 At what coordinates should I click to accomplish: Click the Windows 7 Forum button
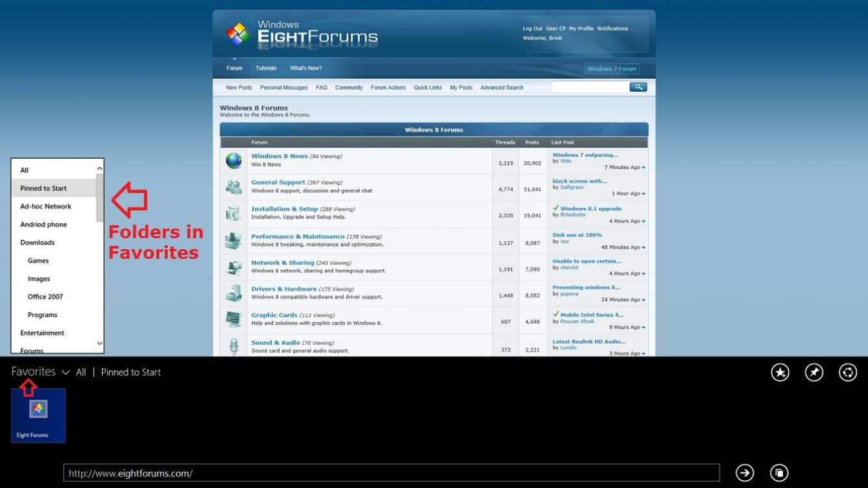(x=612, y=69)
